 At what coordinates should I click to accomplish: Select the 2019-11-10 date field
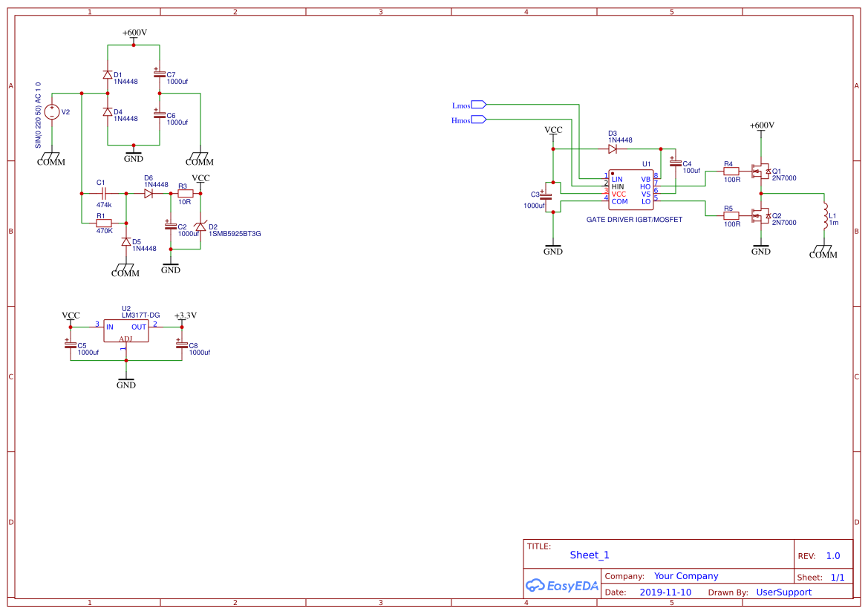[665, 592]
